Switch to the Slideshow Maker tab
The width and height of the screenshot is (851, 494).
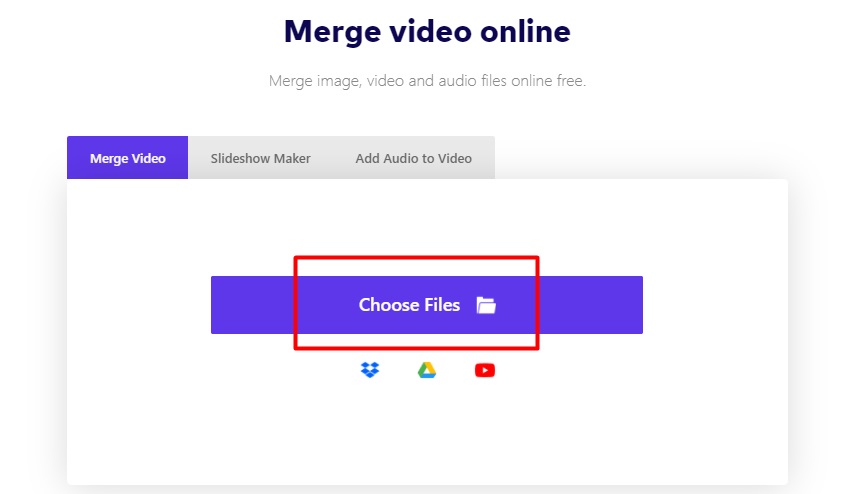[261, 158]
